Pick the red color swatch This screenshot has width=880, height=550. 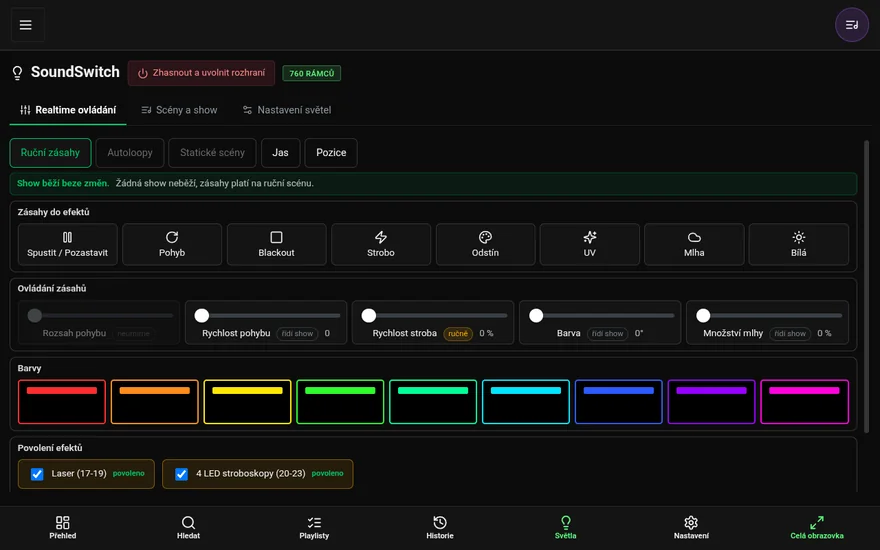point(62,402)
